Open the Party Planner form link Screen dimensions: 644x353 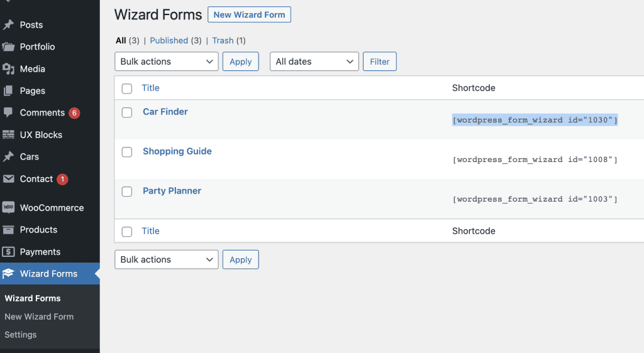pyautogui.click(x=172, y=191)
